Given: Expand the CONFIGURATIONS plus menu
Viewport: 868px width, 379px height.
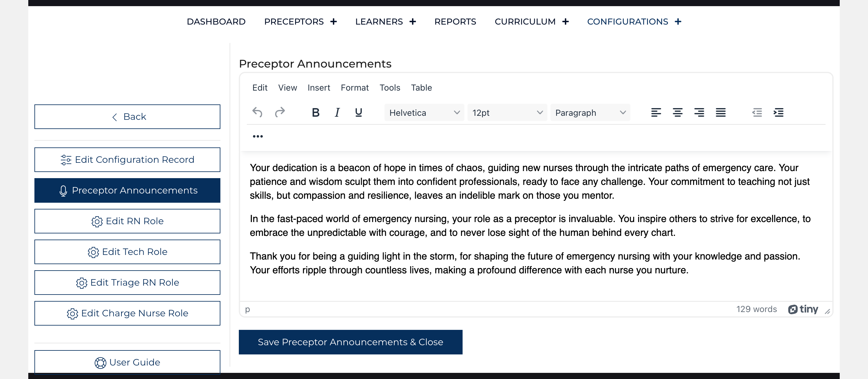Looking at the screenshot, I should point(678,22).
